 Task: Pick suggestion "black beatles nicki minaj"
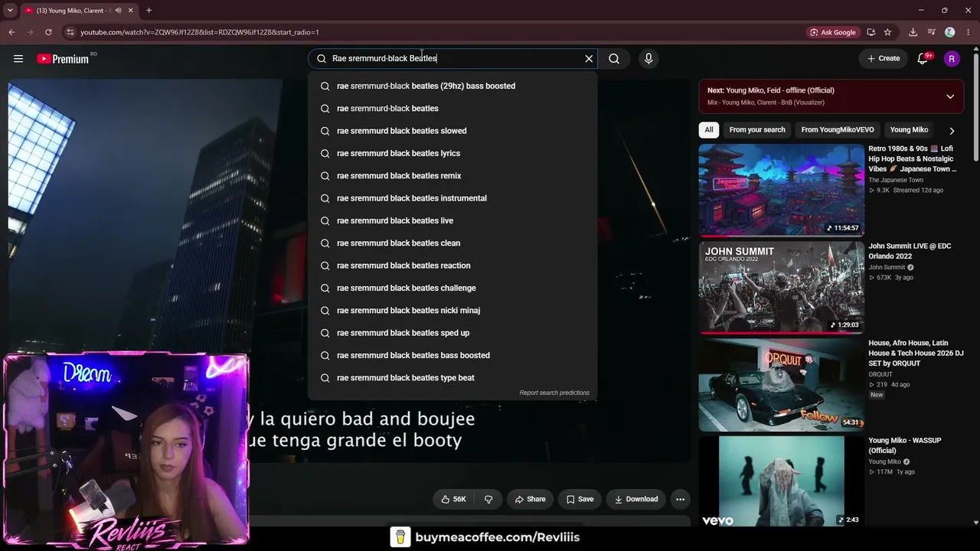452,311
